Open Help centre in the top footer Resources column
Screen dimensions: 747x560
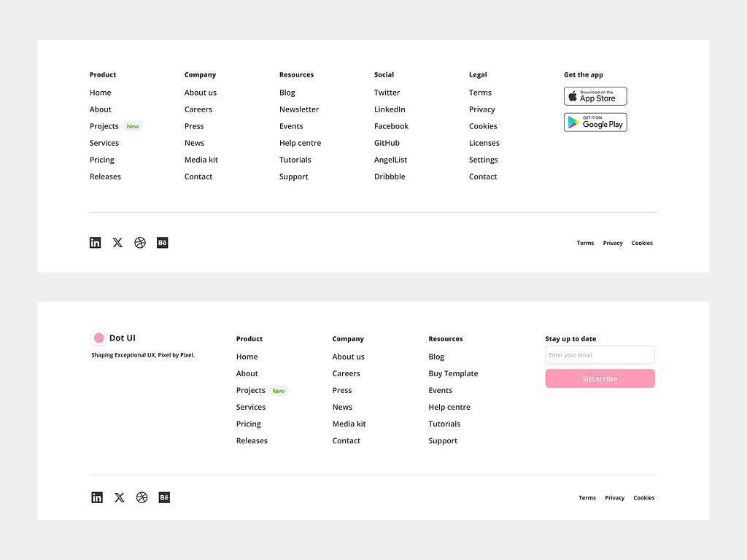click(x=300, y=143)
